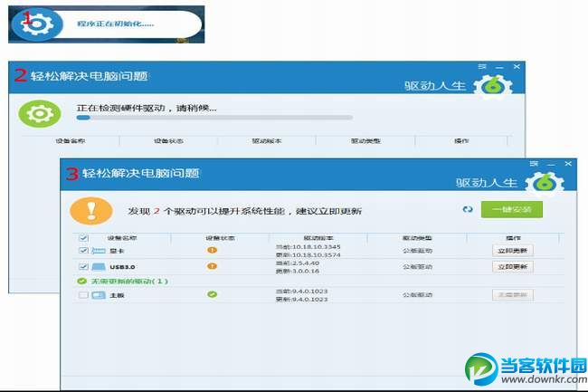Viewport: 588px width, 392px height.
Task: Minimize the results window
Action: (551, 164)
